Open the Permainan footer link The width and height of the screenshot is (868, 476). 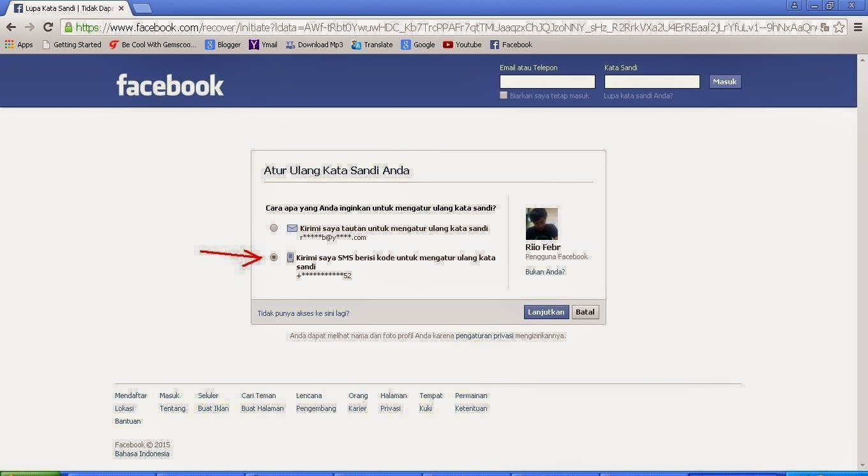click(471, 396)
